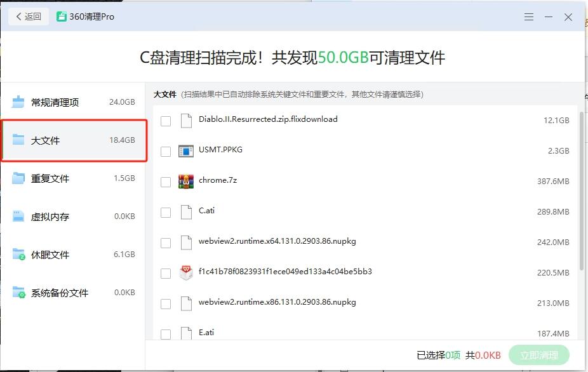The image size is (588, 372).
Task: Click the webview2.runtime.x64 file icon
Action: [x=186, y=242]
